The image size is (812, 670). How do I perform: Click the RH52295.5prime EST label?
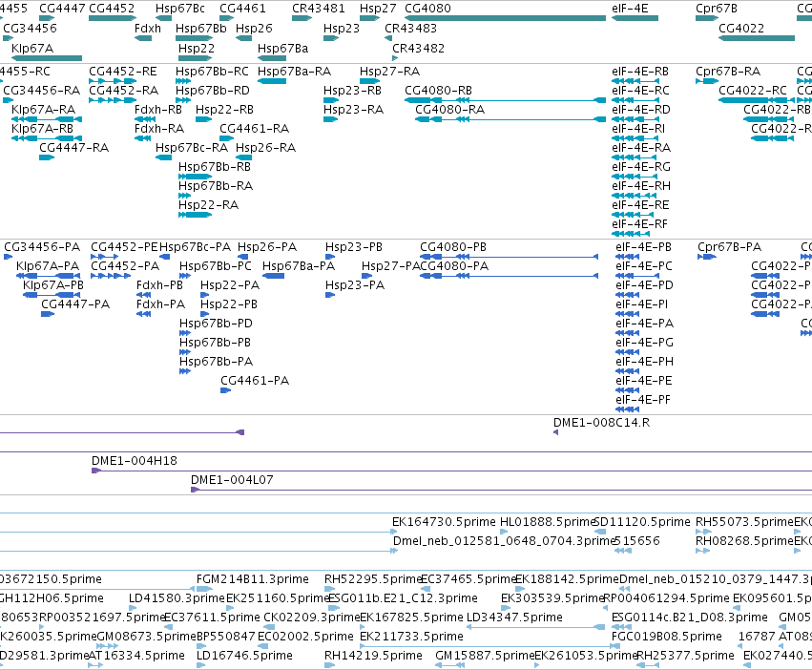tap(373, 578)
